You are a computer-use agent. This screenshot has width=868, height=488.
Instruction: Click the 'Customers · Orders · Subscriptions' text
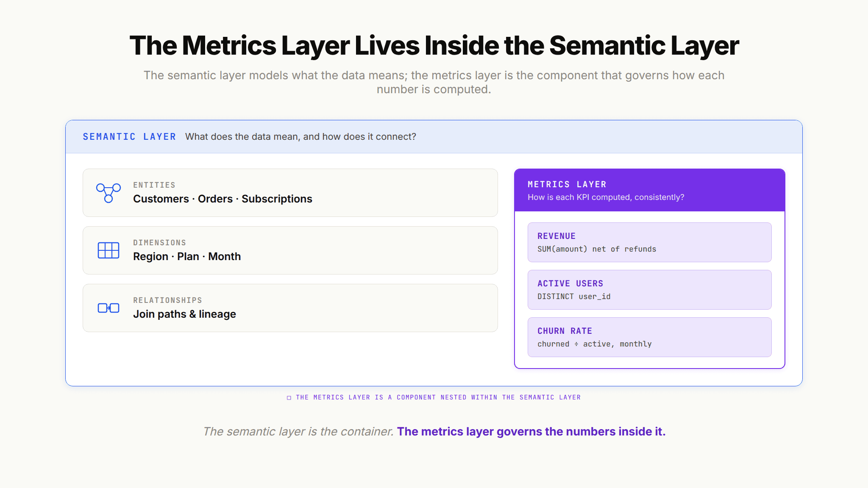click(223, 199)
